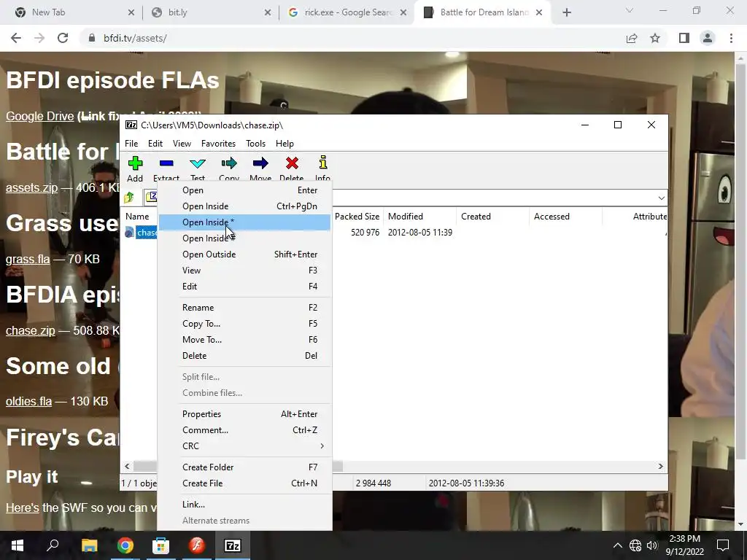Open the Edit menu in 7-Zip
747x560 pixels.
click(155, 144)
